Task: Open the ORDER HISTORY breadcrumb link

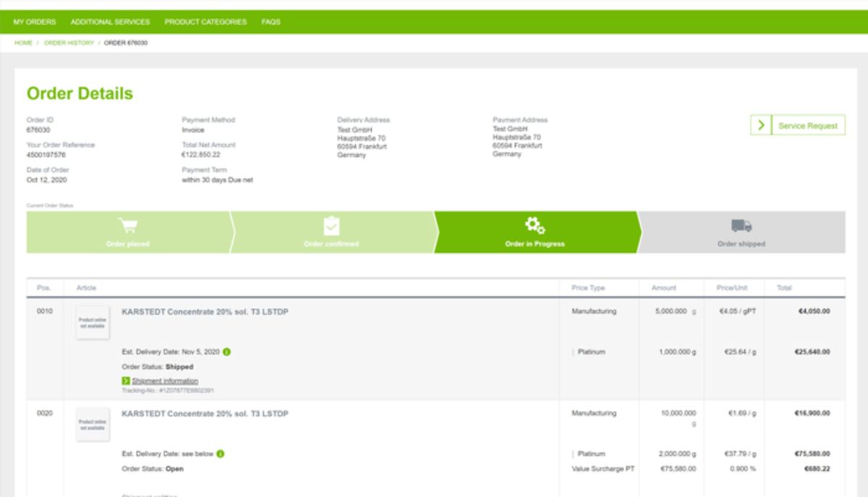Action: (69, 43)
